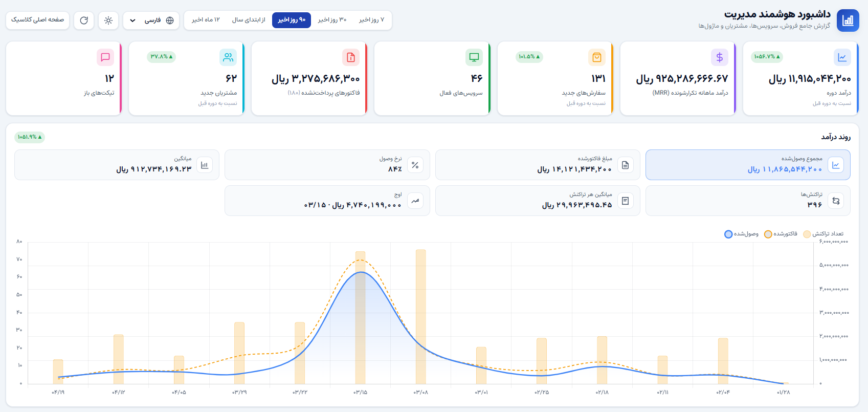Click shopping bag new orders icon
868x412 pixels.
tap(597, 57)
